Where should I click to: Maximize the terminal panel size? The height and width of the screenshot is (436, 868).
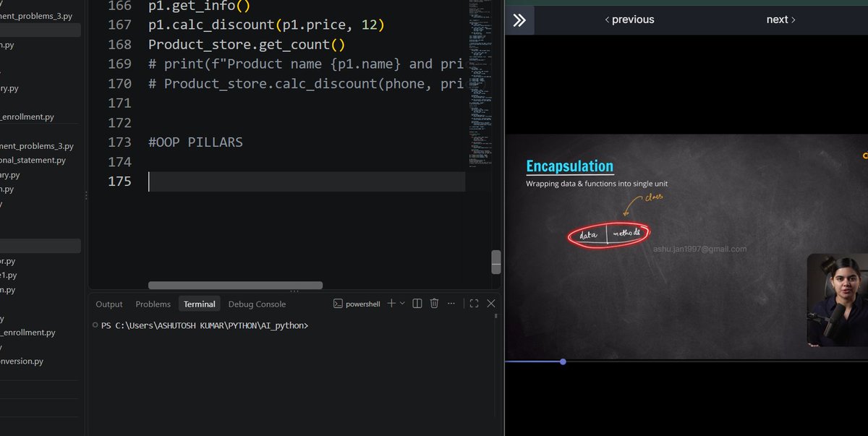[474, 304]
